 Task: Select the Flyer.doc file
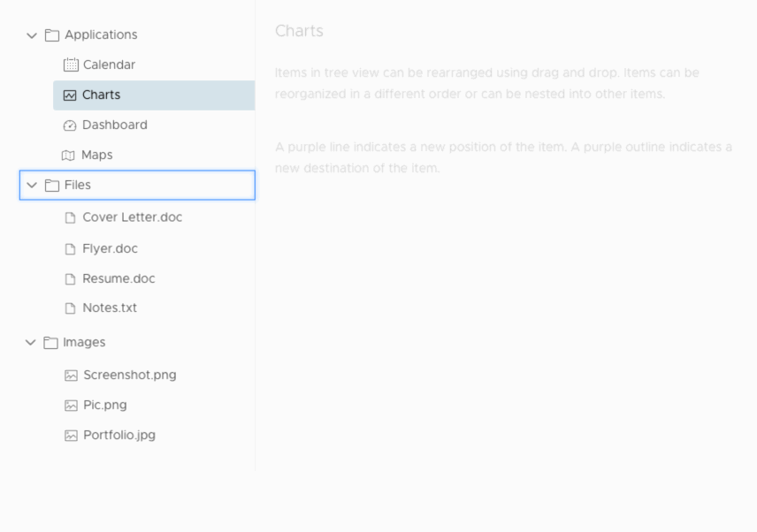108,248
